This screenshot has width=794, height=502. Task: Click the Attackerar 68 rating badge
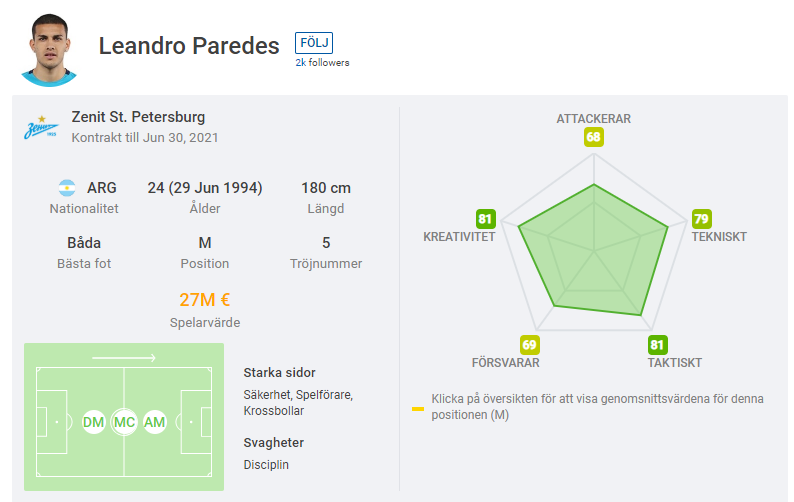(x=594, y=138)
